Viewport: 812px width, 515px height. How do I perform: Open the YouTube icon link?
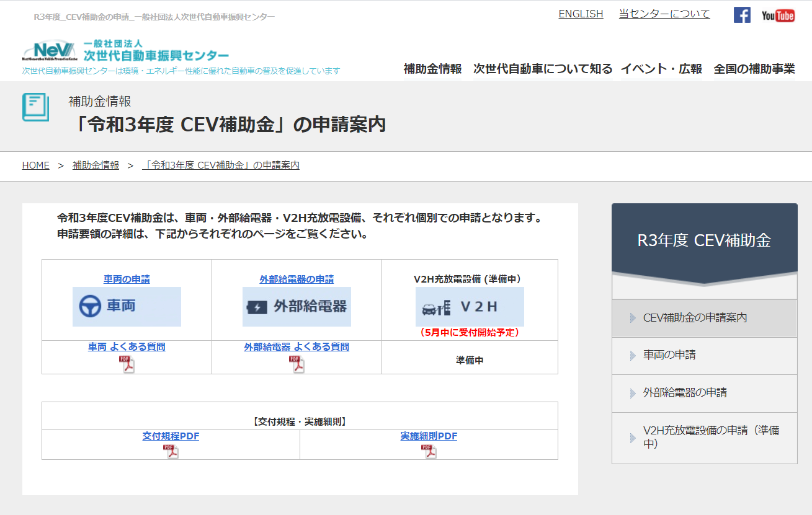coord(779,15)
